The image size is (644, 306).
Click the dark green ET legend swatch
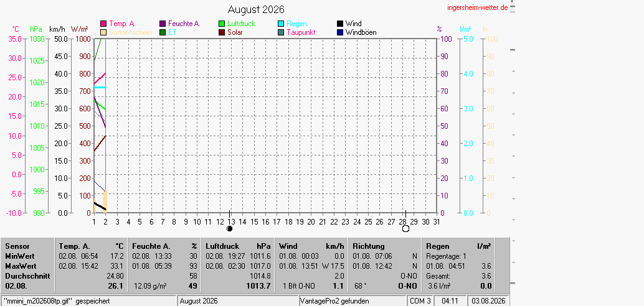click(x=163, y=32)
